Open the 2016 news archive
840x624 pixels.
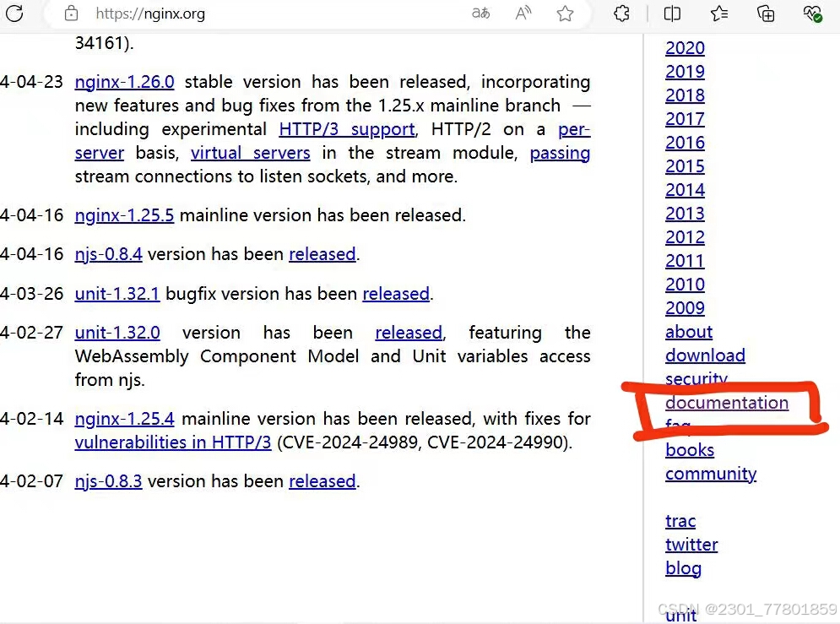pyautogui.click(x=685, y=143)
